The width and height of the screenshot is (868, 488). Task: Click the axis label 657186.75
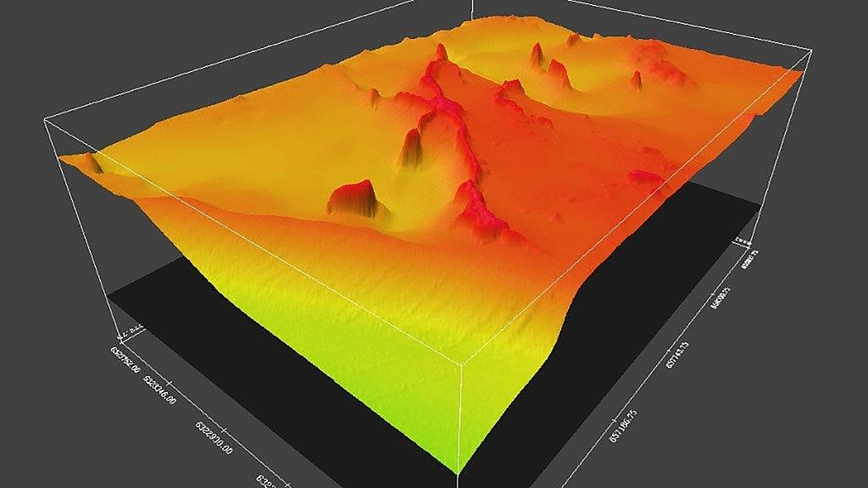click(623, 425)
